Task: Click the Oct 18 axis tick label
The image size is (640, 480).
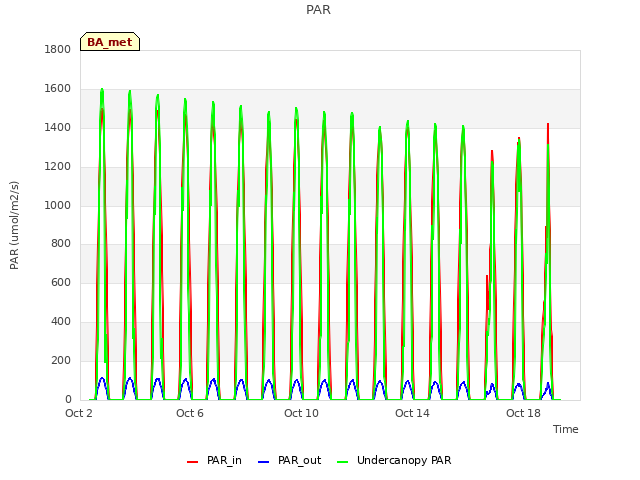Action: click(523, 413)
